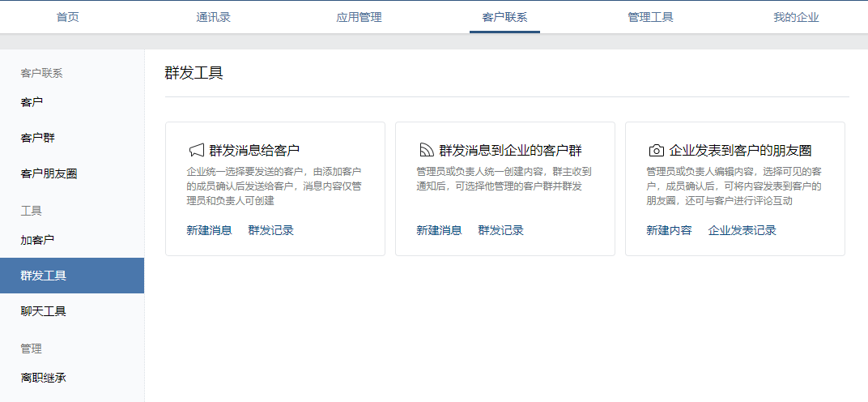Open 群发记录 in the 群发消息到企业的客户群 card

[500, 230]
